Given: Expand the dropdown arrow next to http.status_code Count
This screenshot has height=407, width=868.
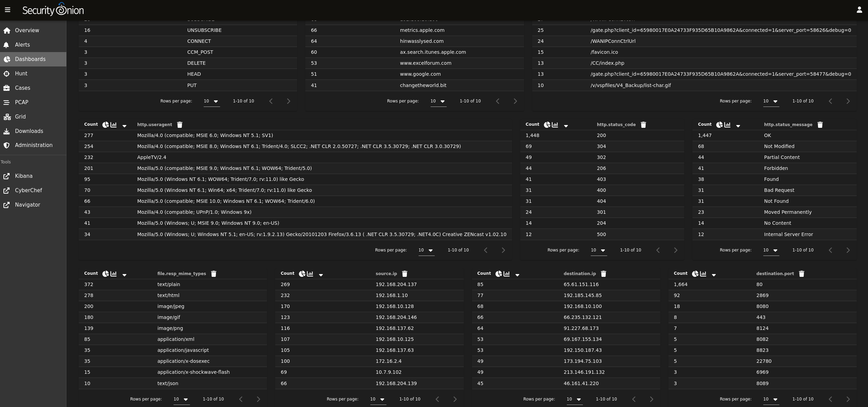Looking at the screenshot, I should pyautogui.click(x=566, y=125).
